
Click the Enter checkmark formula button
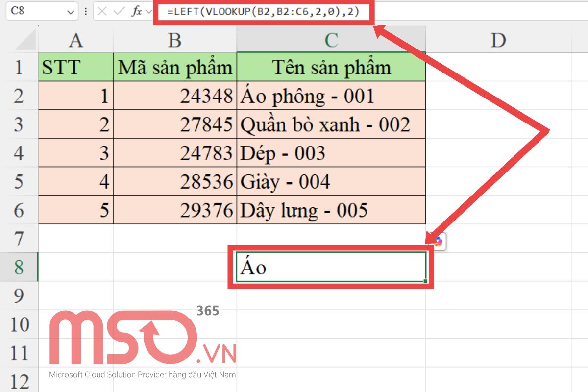pyautogui.click(x=119, y=11)
